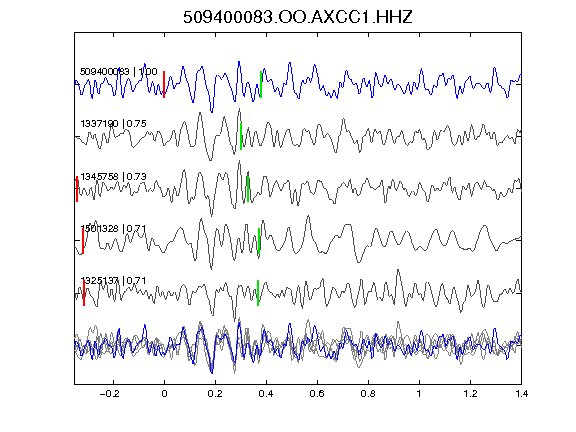Click the overlaid stacked waveforms at the bottom

point(298,345)
